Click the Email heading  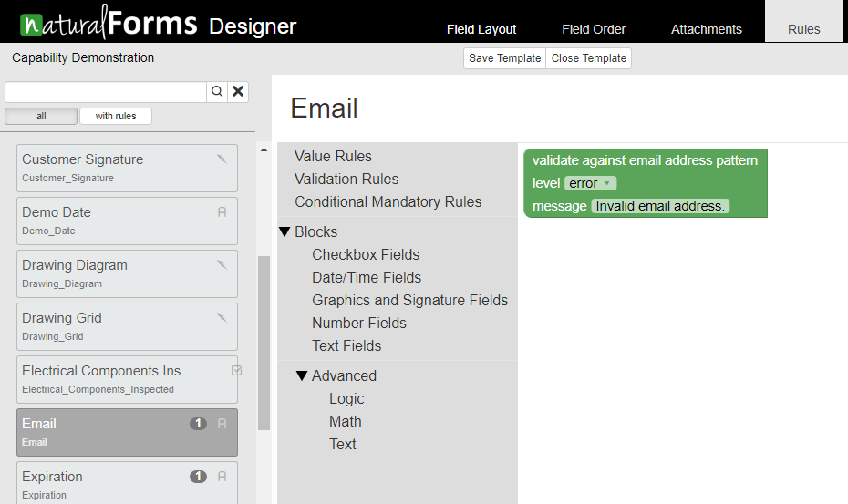coord(324,108)
